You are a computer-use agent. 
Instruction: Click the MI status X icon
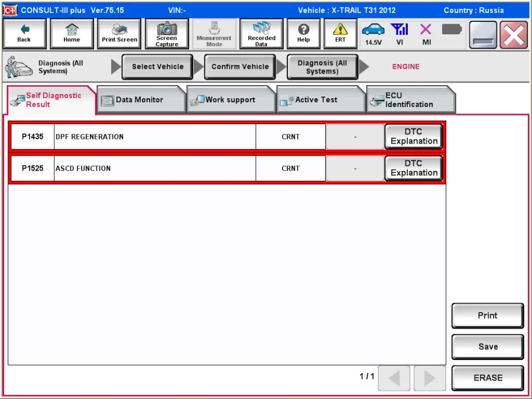click(426, 34)
